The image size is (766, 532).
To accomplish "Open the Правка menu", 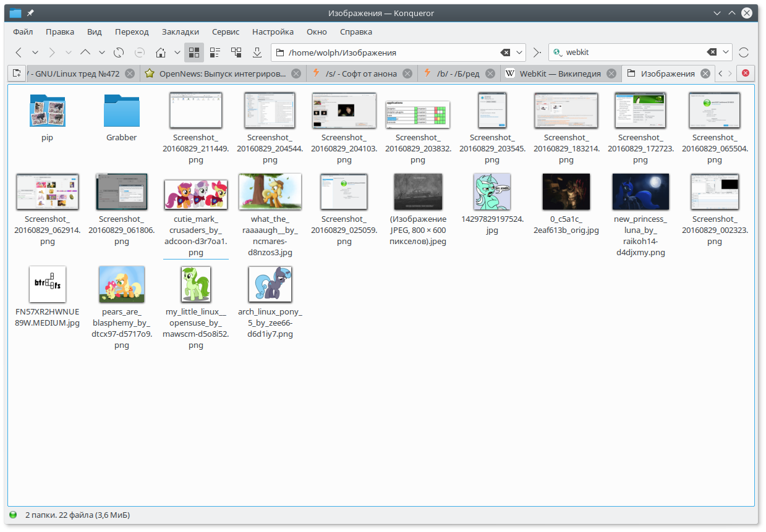I will pos(60,32).
